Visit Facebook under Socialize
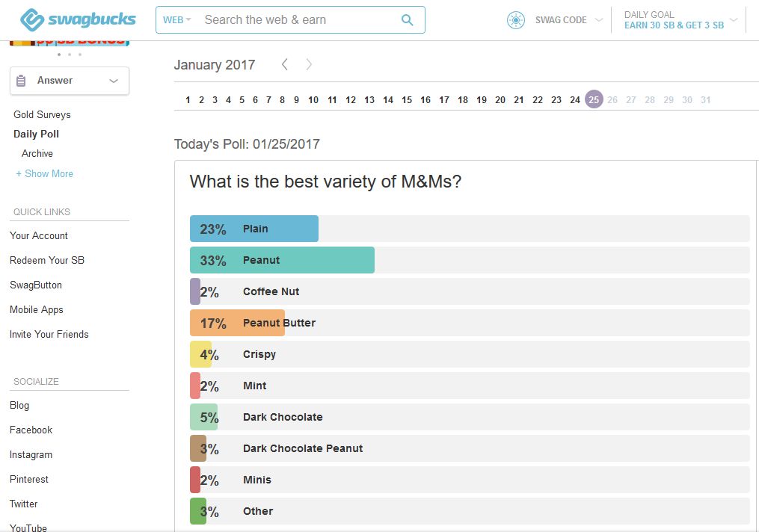Screen dimensions: 759x532 pos(31,430)
